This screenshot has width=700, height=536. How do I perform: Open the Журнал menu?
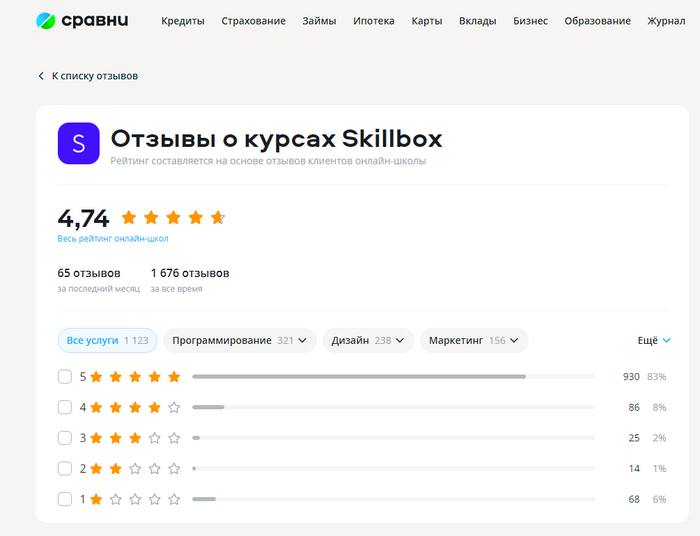(666, 21)
